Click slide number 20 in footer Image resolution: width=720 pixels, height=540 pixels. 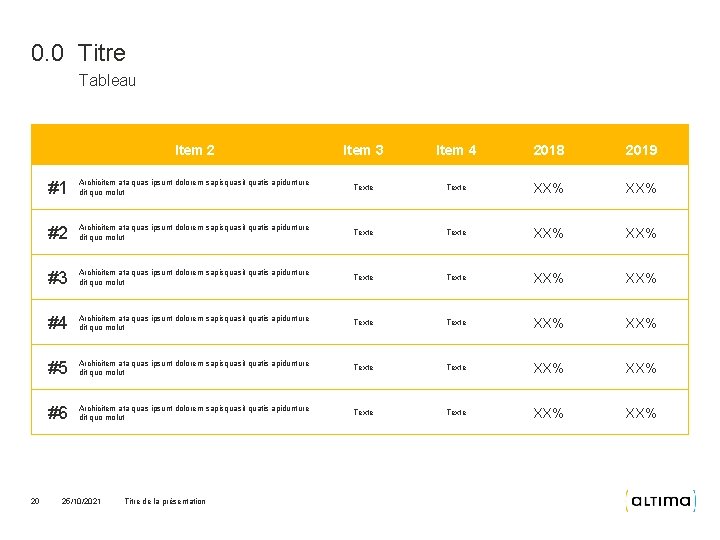tap(35, 501)
